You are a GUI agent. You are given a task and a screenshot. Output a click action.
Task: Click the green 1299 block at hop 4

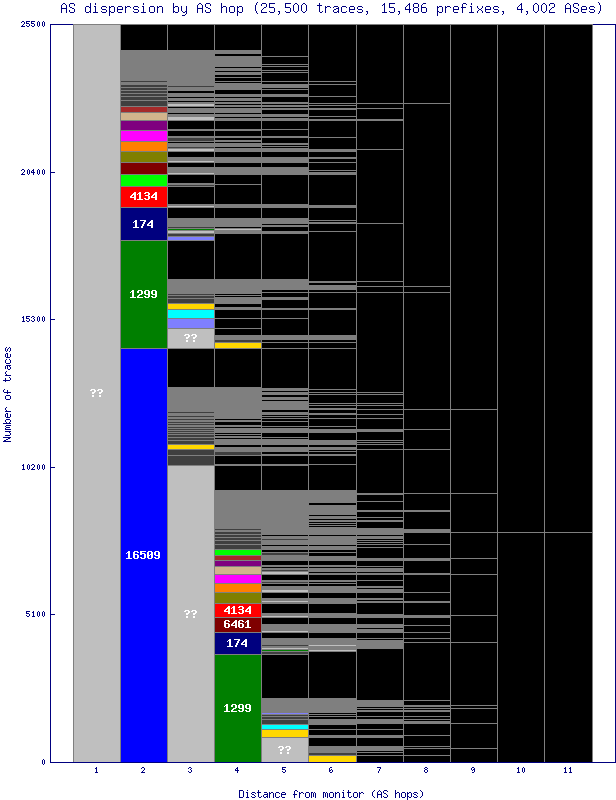coord(237,707)
